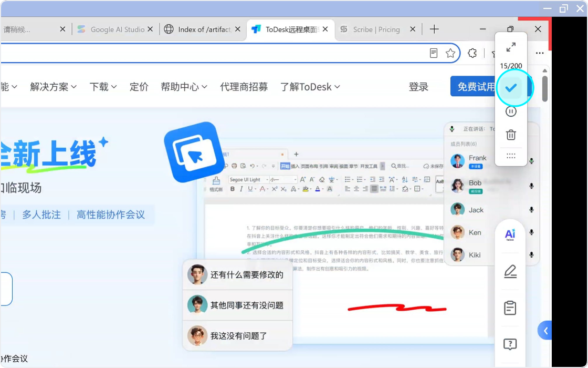Click the 全新上线 headline text
Screen dimensions: 588x368
click(x=48, y=154)
